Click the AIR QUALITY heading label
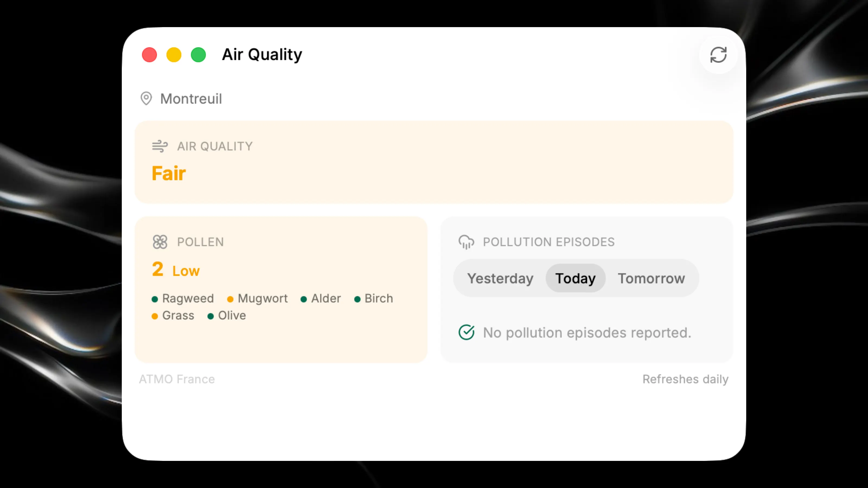868x488 pixels. click(x=215, y=146)
